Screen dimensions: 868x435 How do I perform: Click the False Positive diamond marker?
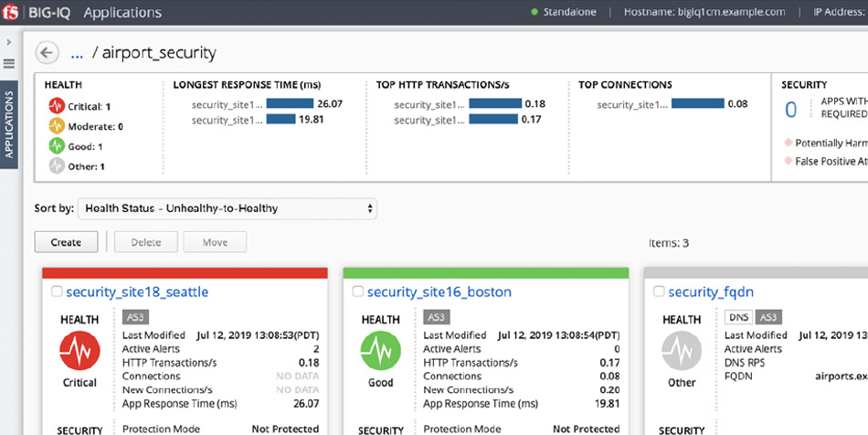788,161
